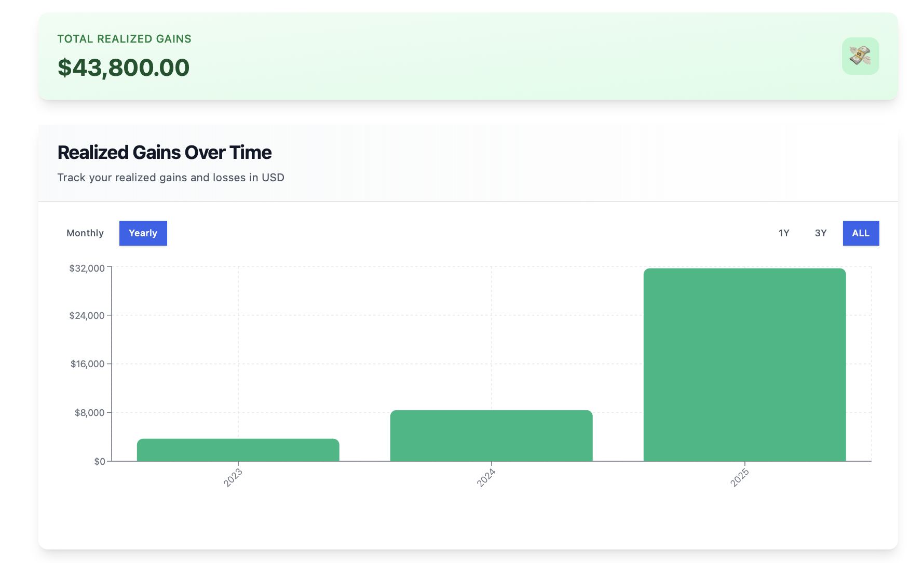Viewport: 924px width, 563px height.
Task: Click the 2023 x-axis label
Action: [x=233, y=477]
